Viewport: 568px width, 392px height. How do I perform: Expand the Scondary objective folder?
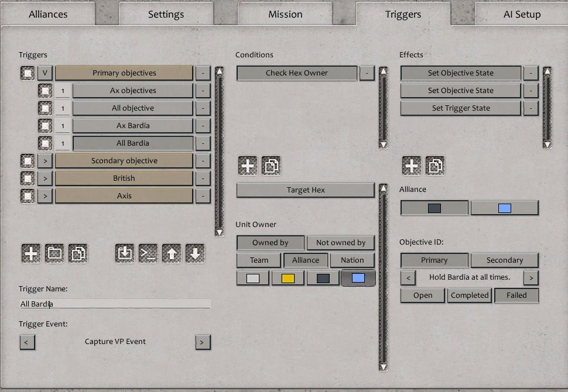(x=45, y=161)
